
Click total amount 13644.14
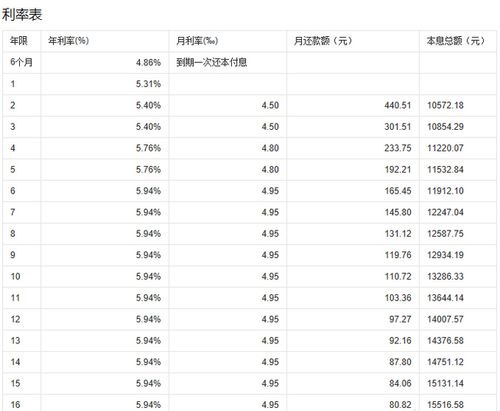pyautogui.click(x=445, y=298)
